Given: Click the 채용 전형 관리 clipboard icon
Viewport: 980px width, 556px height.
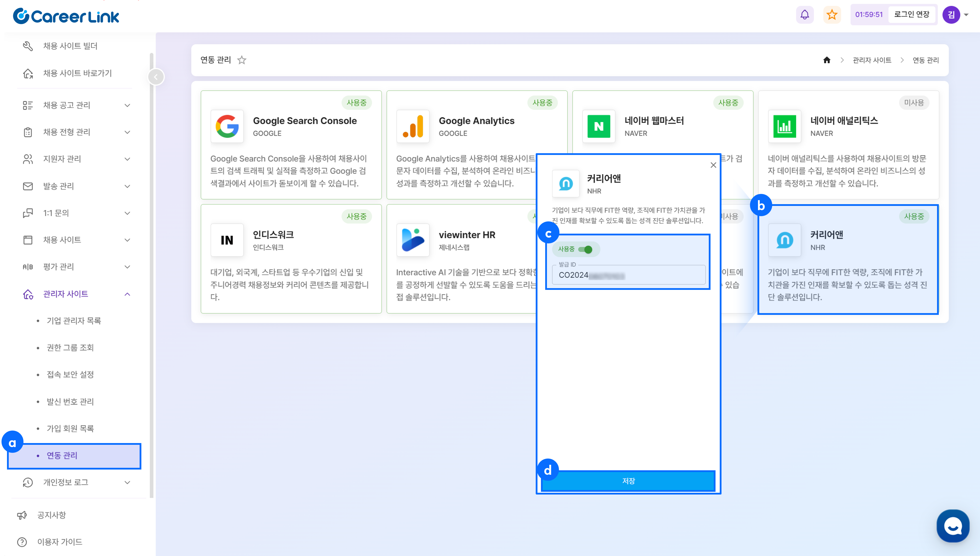Looking at the screenshot, I should pyautogui.click(x=28, y=132).
